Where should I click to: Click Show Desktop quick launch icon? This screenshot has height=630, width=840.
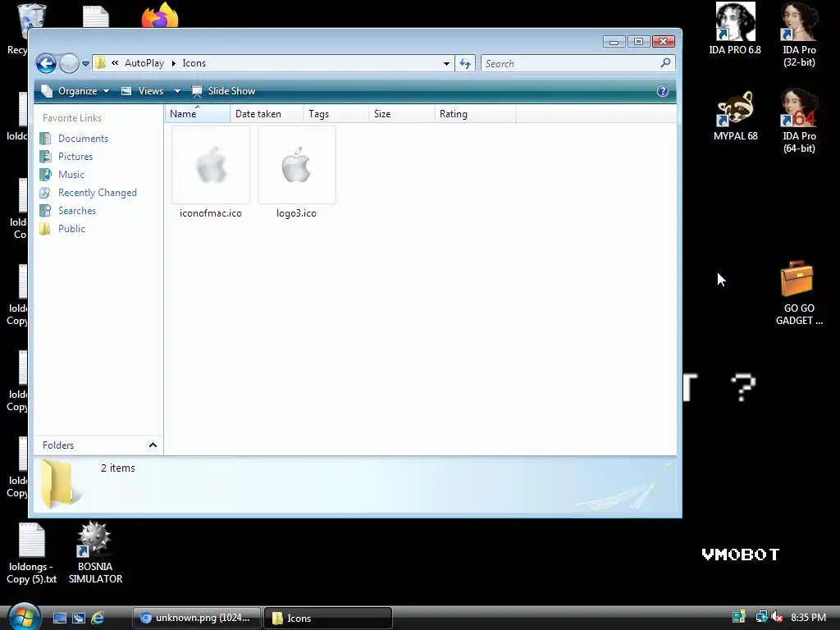coord(60,618)
